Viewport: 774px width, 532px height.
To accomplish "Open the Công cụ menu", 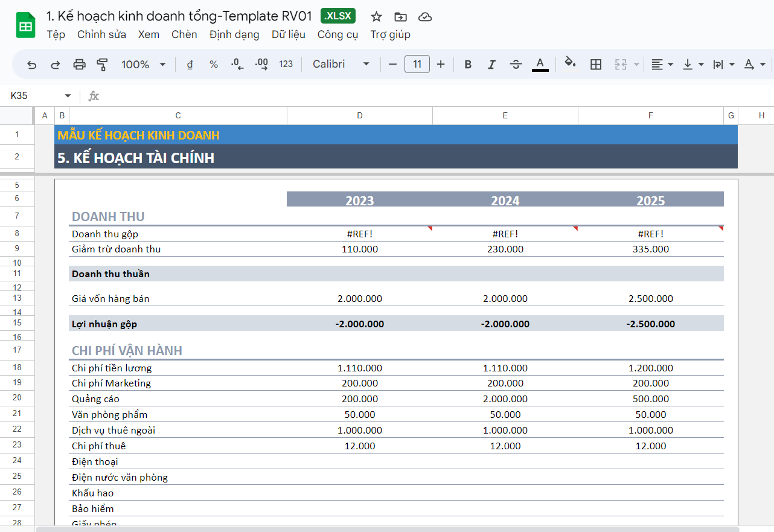I will [x=338, y=34].
